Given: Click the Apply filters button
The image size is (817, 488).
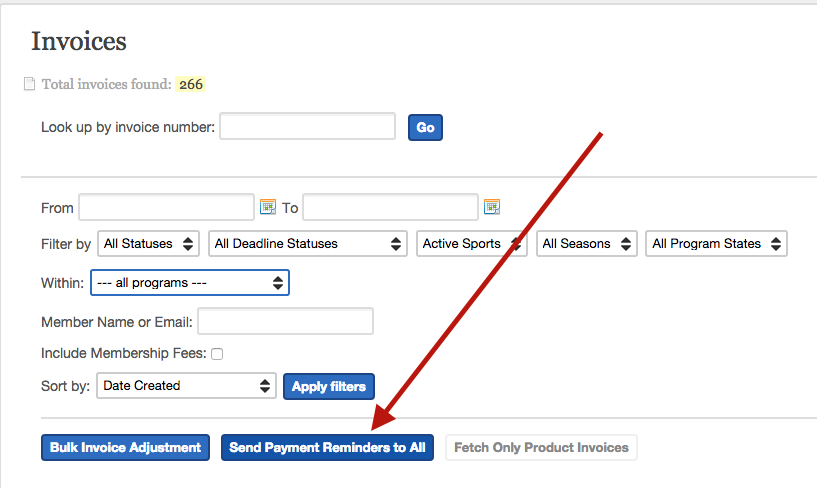Looking at the screenshot, I should coord(329,386).
